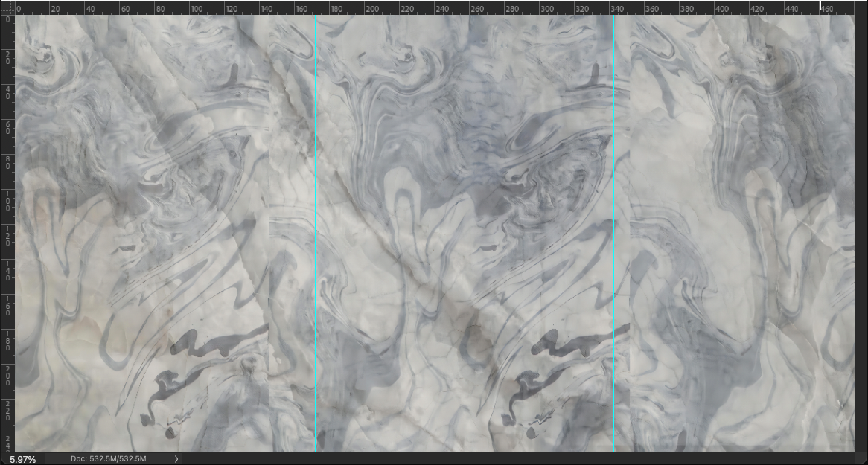This screenshot has height=465, width=868.
Task: Click the 100 mark on the horizontal ruler
Action: click(x=196, y=9)
